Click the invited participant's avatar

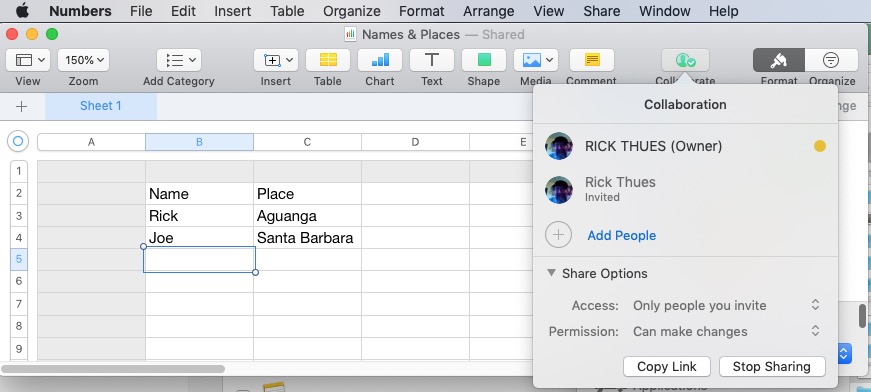[559, 189]
